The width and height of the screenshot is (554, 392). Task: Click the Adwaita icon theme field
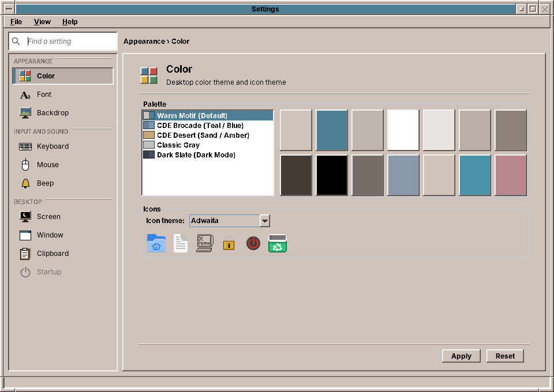tap(224, 221)
